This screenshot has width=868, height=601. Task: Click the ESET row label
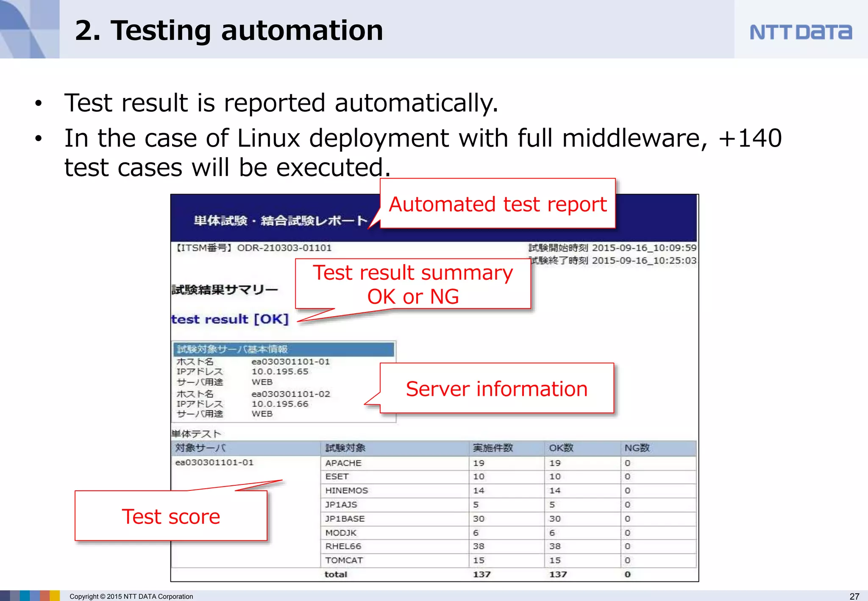(337, 477)
